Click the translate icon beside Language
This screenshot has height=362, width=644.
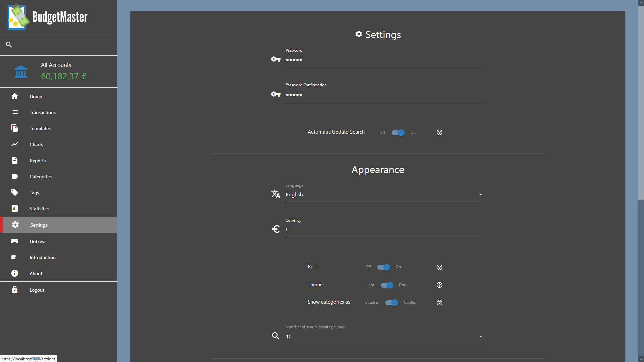[x=276, y=194]
